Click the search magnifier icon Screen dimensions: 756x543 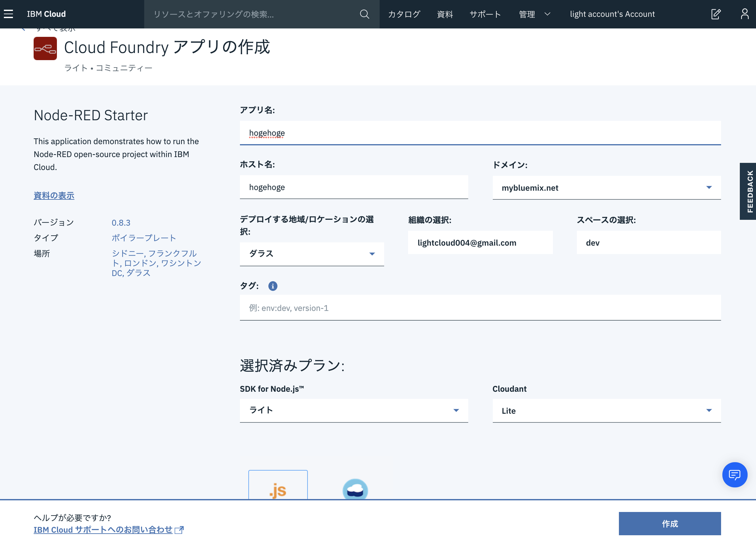click(x=364, y=14)
